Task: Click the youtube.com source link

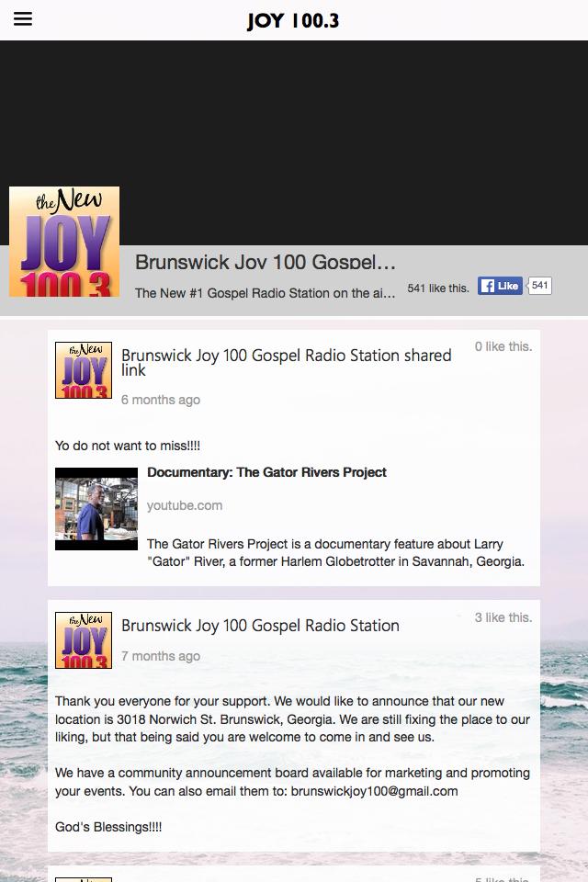Action: tap(185, 505)
